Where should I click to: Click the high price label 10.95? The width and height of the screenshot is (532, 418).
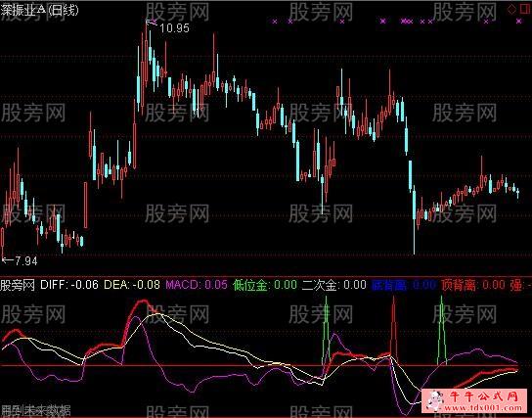tap(174, 27)
